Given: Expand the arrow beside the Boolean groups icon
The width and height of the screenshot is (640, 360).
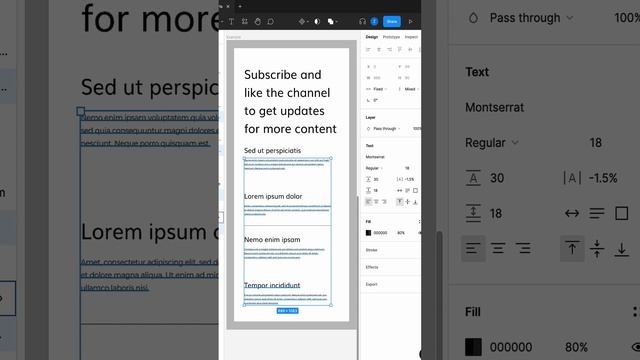Looking at the screenshot, I should click(x=336, y=22).
